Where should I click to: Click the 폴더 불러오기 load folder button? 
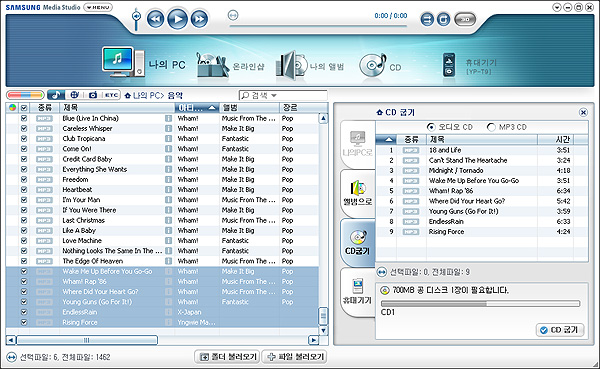click(x=227, y=357)
